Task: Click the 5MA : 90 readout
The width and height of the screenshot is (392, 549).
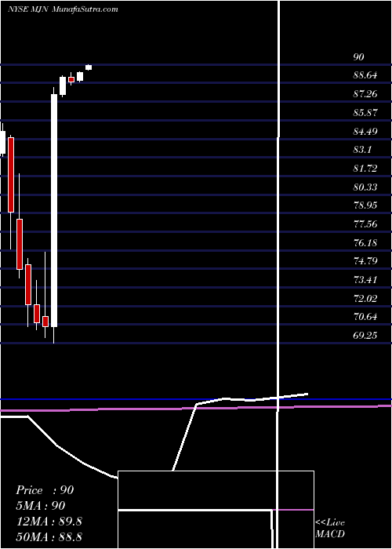Action: [40, 506]
